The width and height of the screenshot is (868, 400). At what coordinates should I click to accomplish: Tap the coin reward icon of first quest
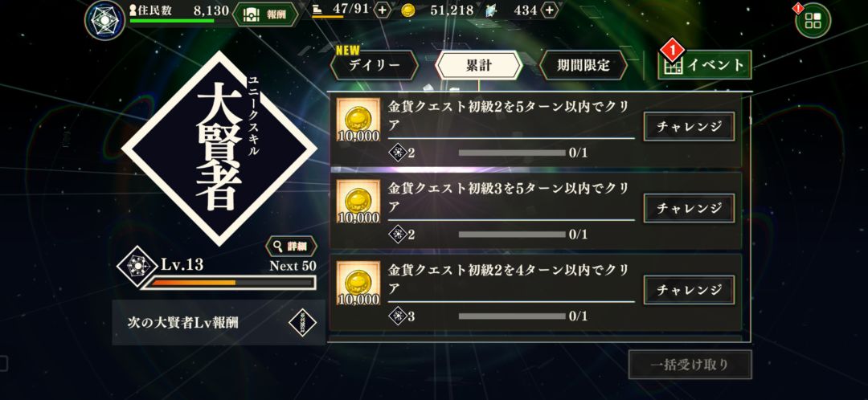tap(358, 120)
